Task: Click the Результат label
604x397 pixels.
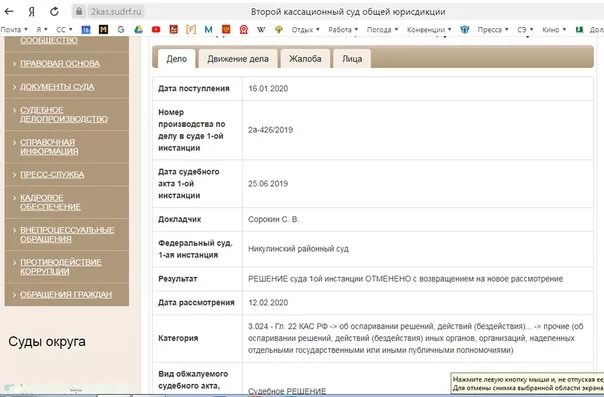Action: click(x=178, y=279)
